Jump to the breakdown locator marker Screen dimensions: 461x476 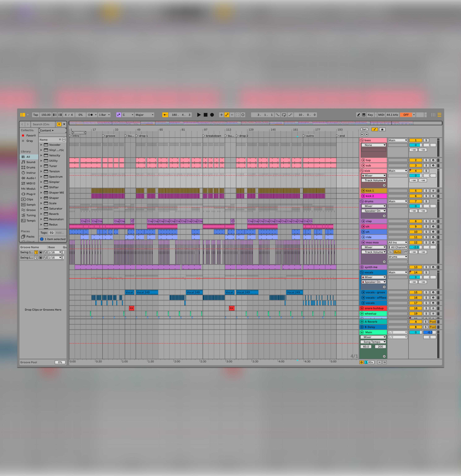point(204,136)
